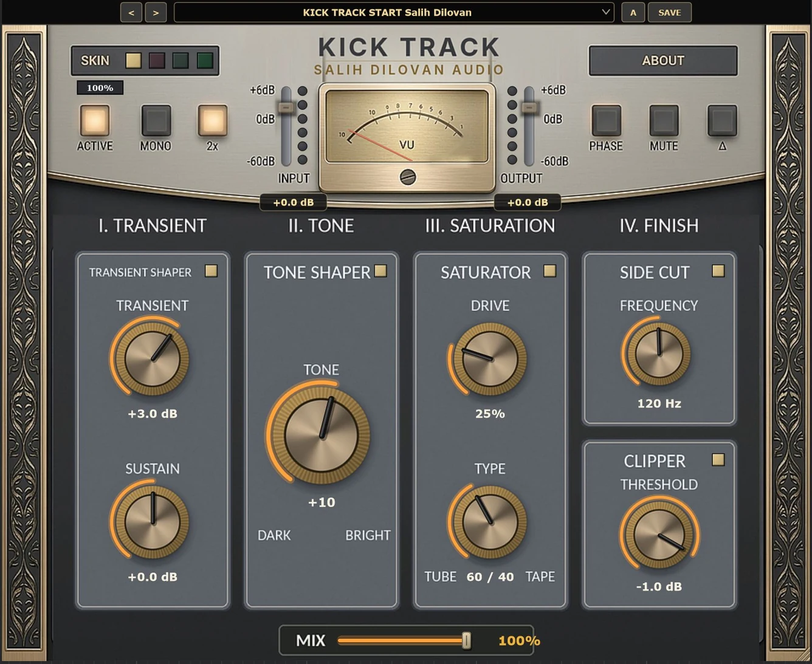Toggle the MUTE button
The height and width of the screenshot is (664, 812).
(x=664, y=120)
